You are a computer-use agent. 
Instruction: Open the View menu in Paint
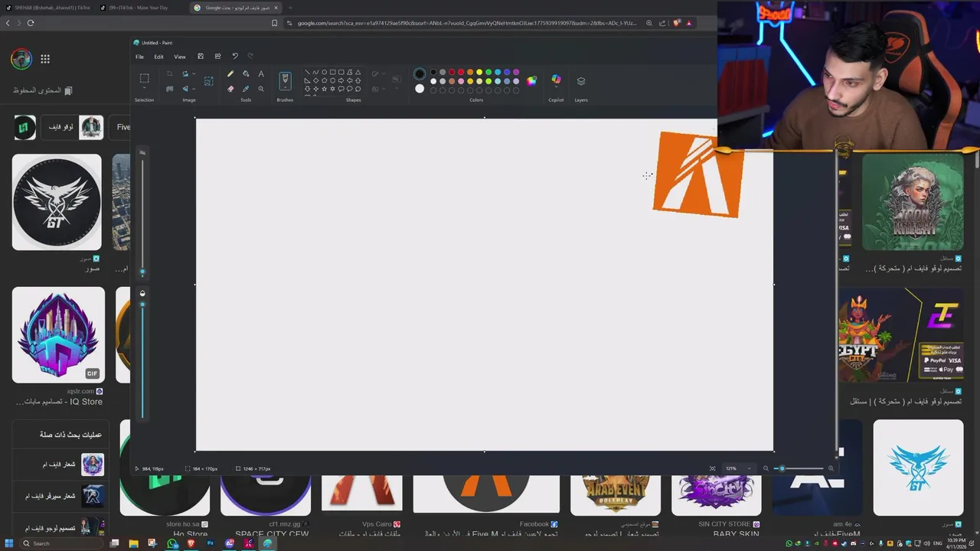pos(180,57)
